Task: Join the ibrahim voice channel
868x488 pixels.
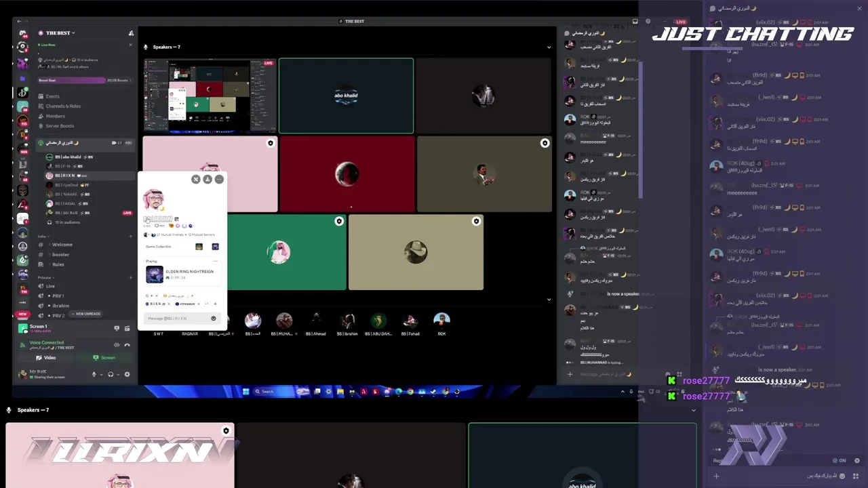Action: click(60, 306)
